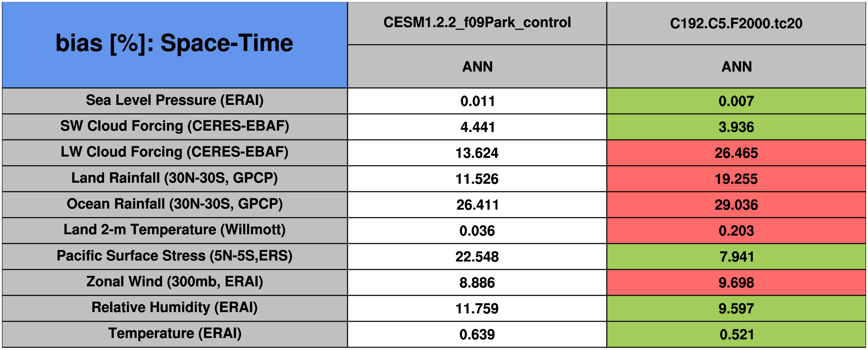Image resolution: width=868 pixels, height=350 pixels.
Task: Select the CESM1.2.2_f09Park_control column header
Action: (477, 23)
